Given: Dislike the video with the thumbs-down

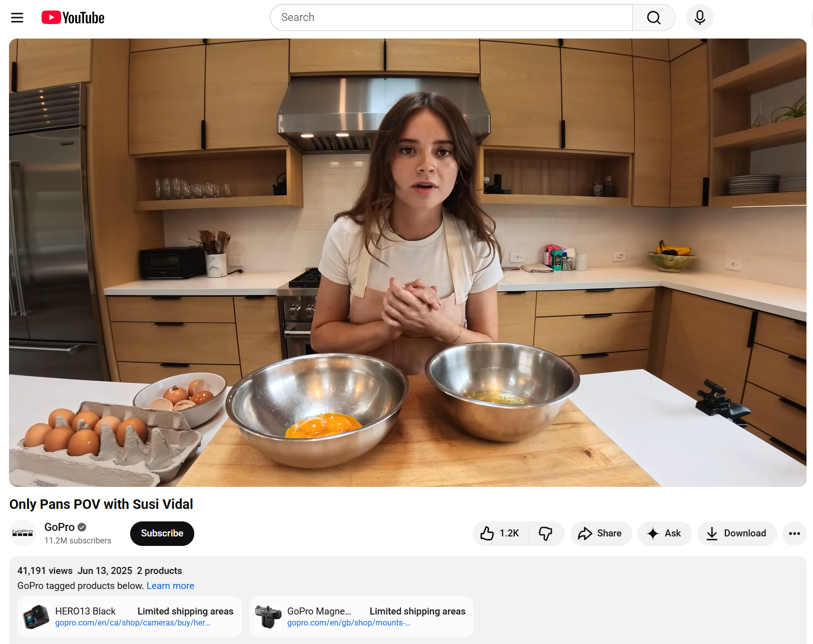Looking at the screenshot, I should (x=546, y=533).
